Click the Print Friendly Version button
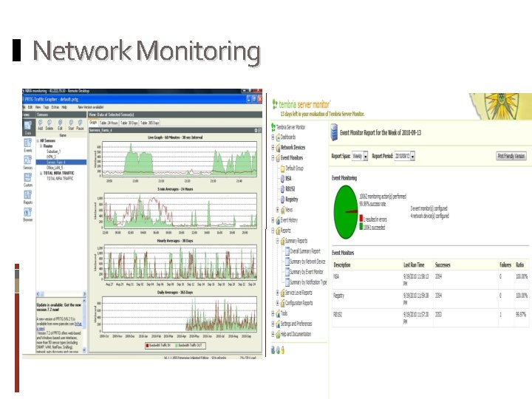 click(x=511, y=156)
